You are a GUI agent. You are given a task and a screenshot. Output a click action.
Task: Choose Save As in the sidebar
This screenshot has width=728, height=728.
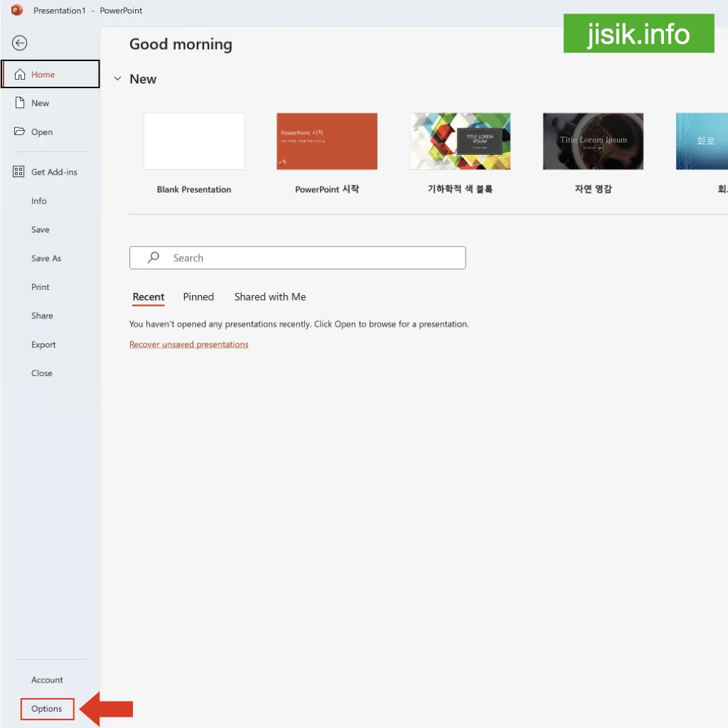pos(46,259)
